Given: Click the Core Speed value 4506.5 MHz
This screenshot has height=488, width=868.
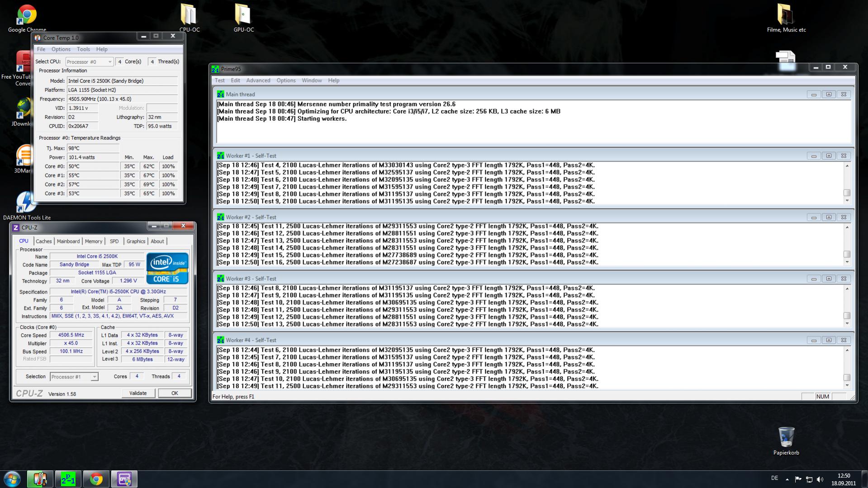Looking at the screenshot, I should pyautogui.click(x=71, y=335).
